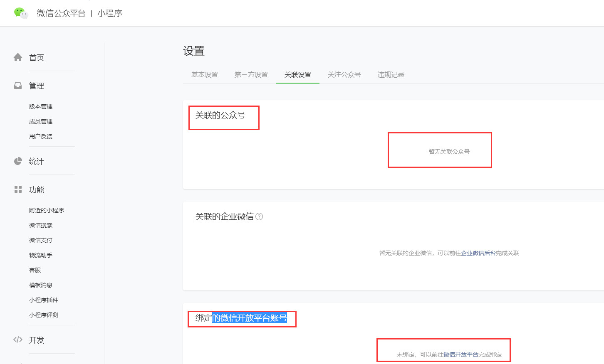The height and width of the screenshot is (364, 604).
Task: Switch to 违规记录 tab
Action: (x=391, y=75)
